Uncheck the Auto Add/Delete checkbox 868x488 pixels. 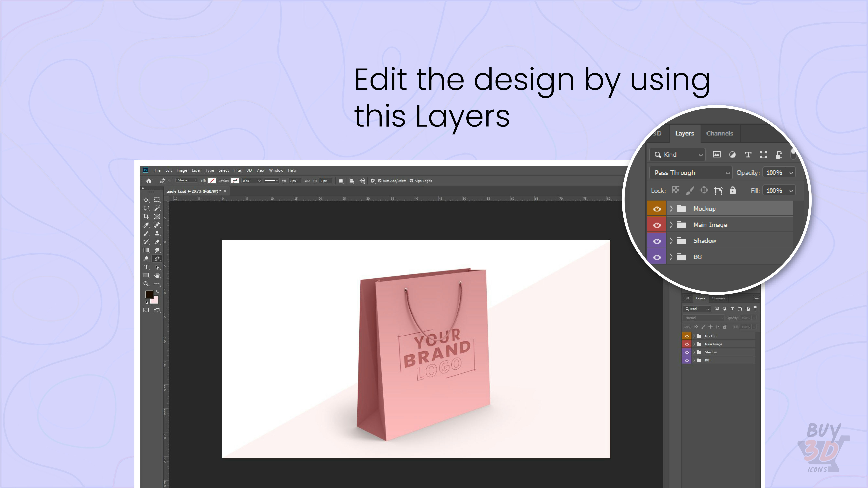380,181
